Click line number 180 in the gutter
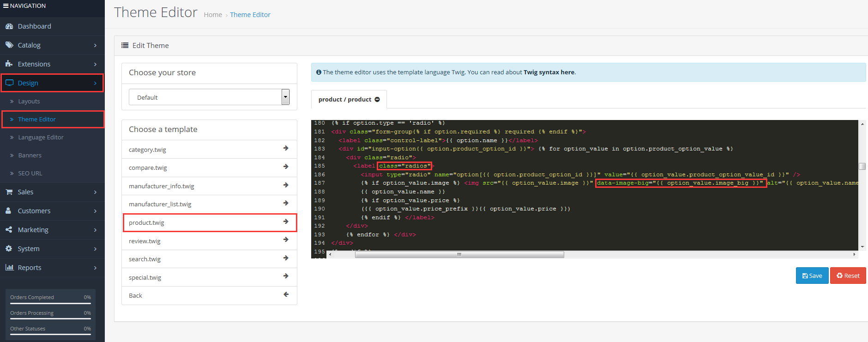868x342 pixels. [319, 123]
